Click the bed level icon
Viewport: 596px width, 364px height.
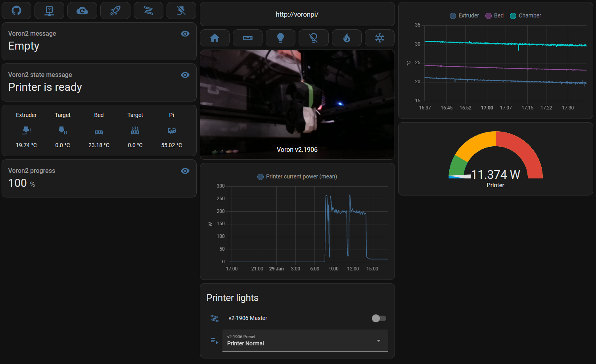point(247,38)
